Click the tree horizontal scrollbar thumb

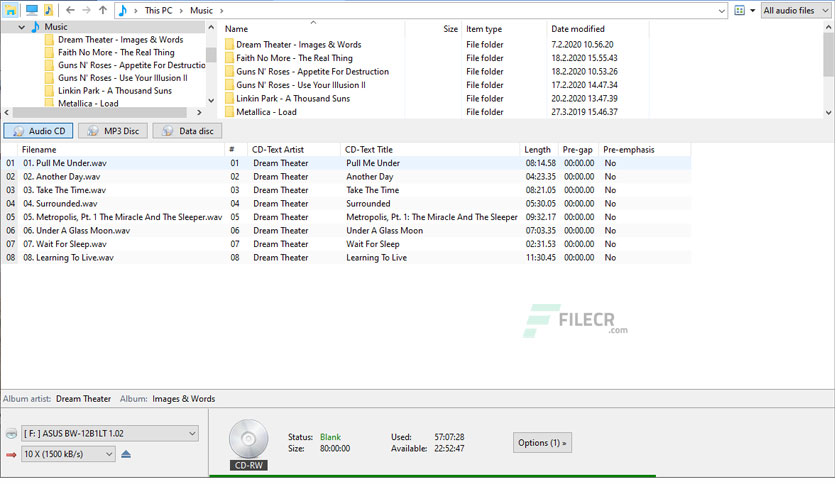coord(100,112)
